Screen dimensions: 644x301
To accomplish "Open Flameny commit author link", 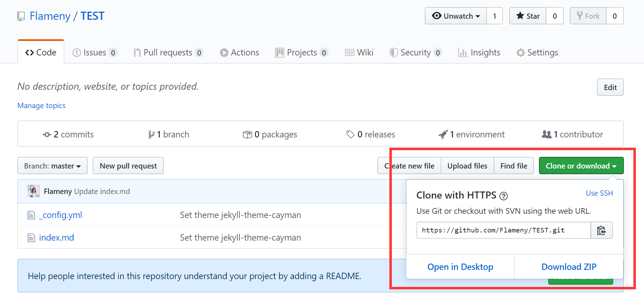I will coord(58,191).
